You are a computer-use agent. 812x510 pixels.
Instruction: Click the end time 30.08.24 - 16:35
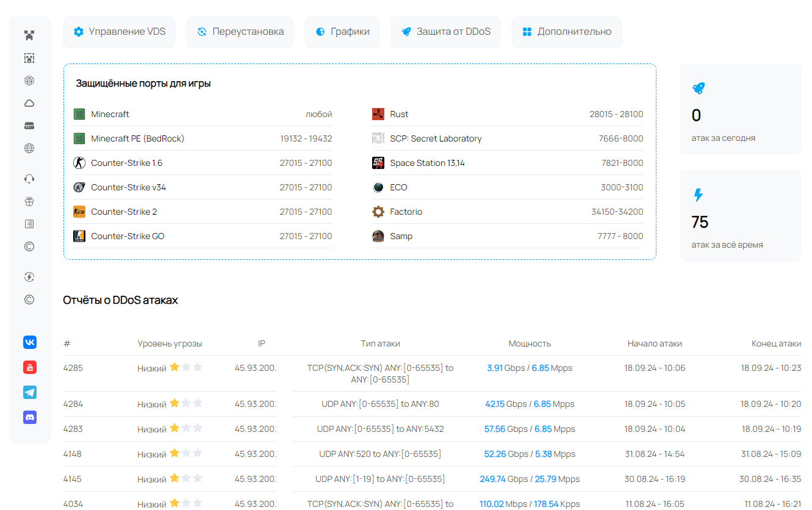[771, 479]
